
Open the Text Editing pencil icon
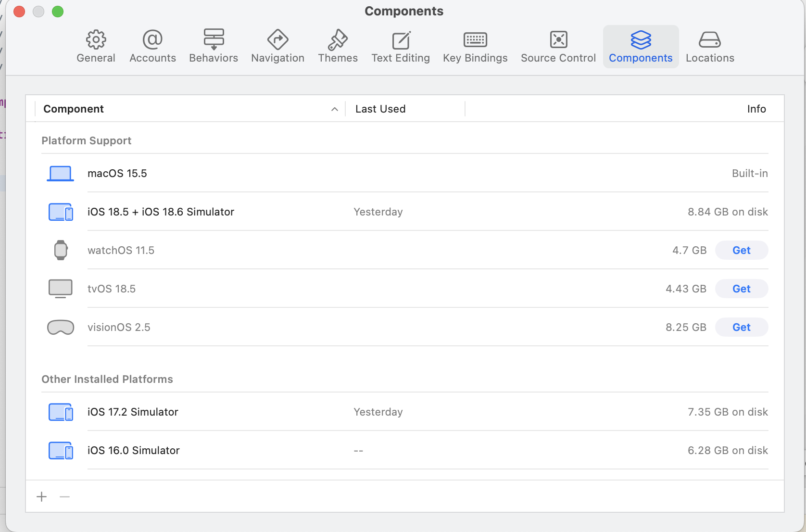coord(401,40)
